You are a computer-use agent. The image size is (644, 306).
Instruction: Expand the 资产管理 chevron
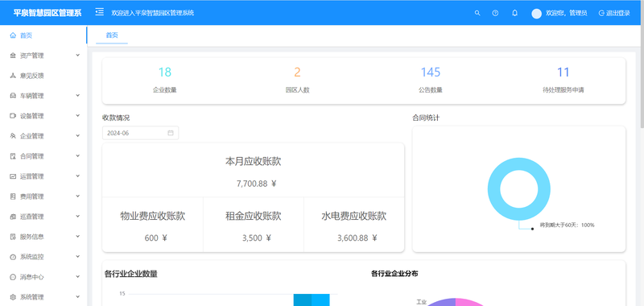click(78, 55)
